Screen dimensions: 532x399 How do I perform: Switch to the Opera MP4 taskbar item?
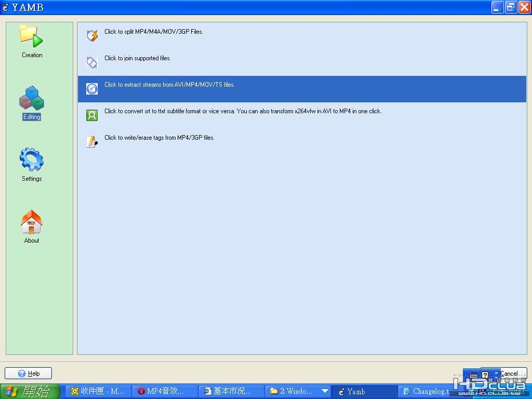tap(165, 391)
